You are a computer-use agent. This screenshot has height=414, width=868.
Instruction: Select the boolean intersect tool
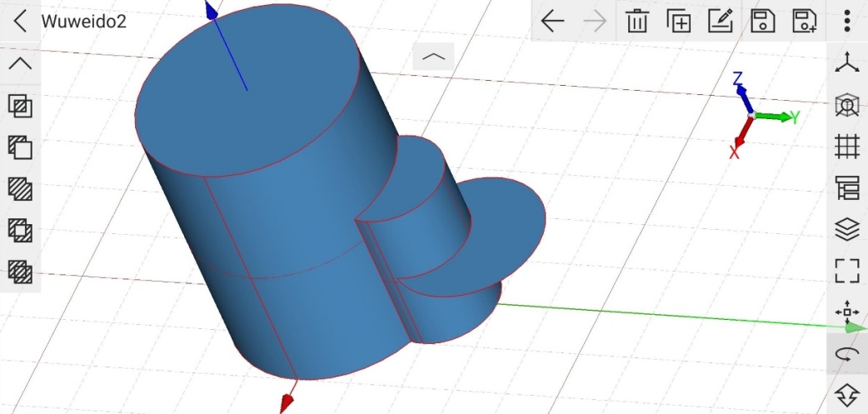pos(21,106)
